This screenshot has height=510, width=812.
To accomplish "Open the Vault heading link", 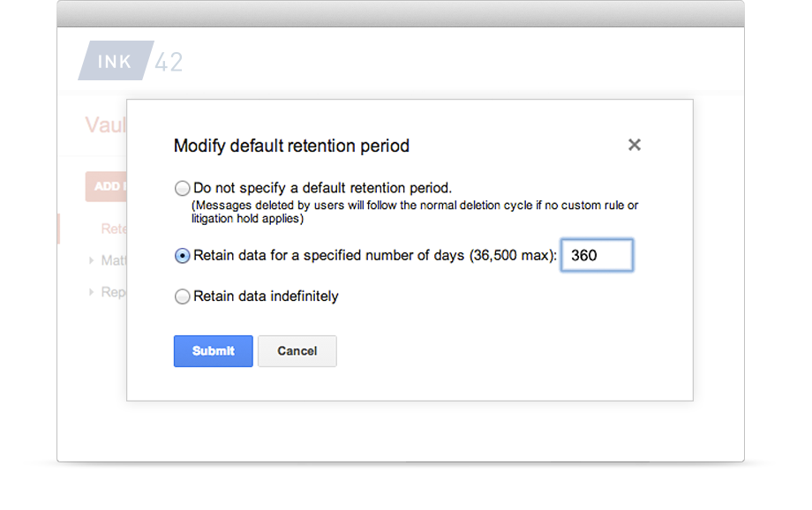I will 106,124.
